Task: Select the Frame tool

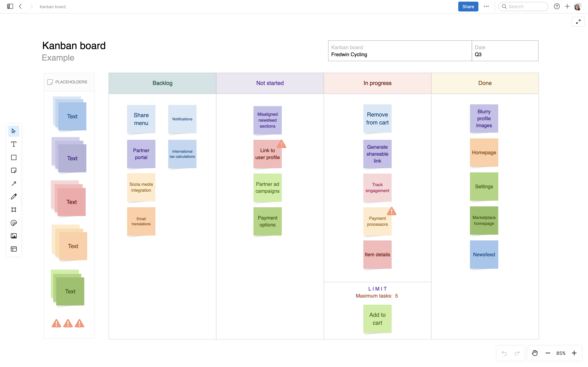Action: [14, 210]
